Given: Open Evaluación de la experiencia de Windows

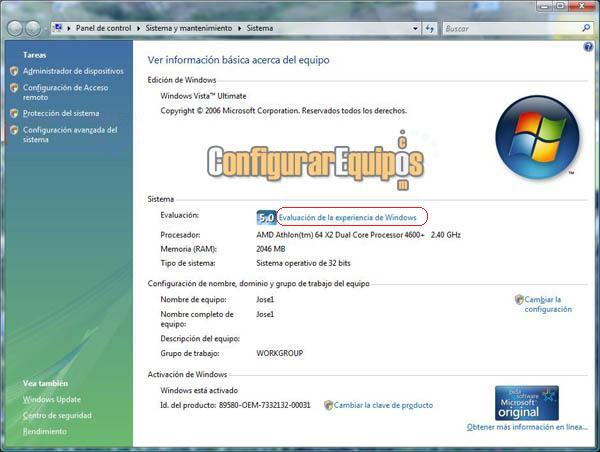Looking at the screenshot, I should [x=347, y=217].
